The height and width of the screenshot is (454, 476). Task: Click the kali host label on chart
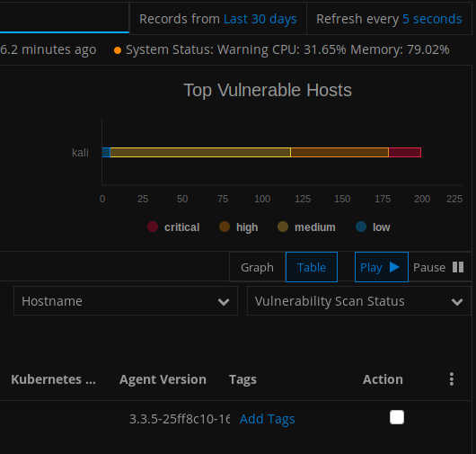80,153
